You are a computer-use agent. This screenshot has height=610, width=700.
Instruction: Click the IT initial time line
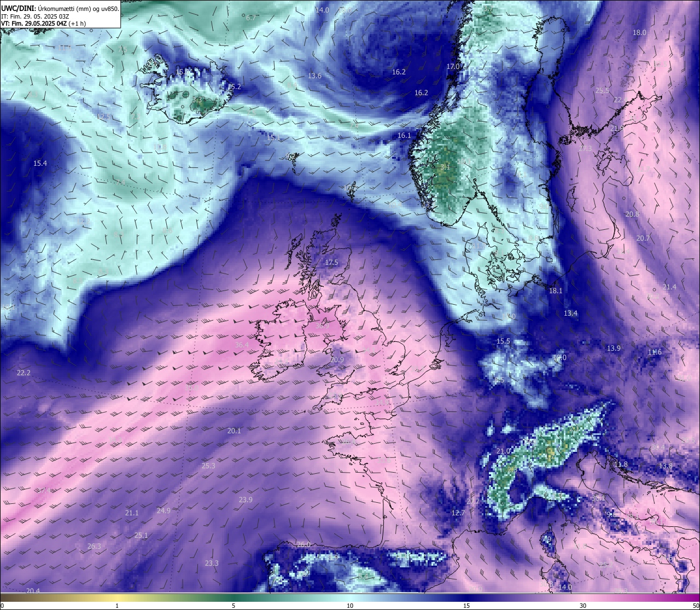35,16
